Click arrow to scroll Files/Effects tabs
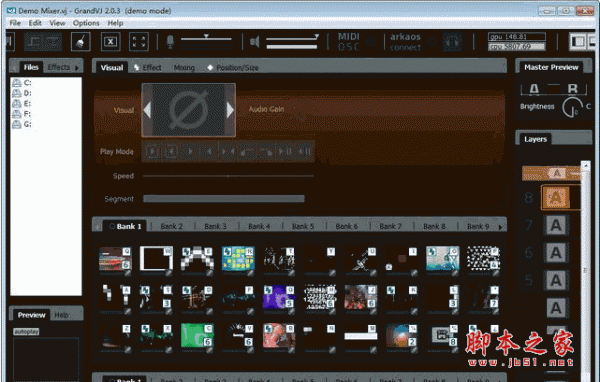The image size is (600, 382). click(77, 68)
